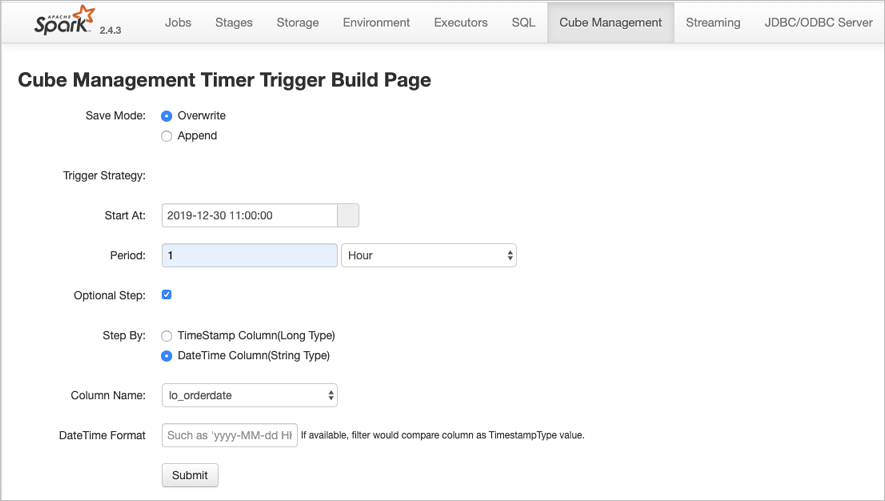Click the Submit button
Screen dimensions: 885x501
pos(190,475)
